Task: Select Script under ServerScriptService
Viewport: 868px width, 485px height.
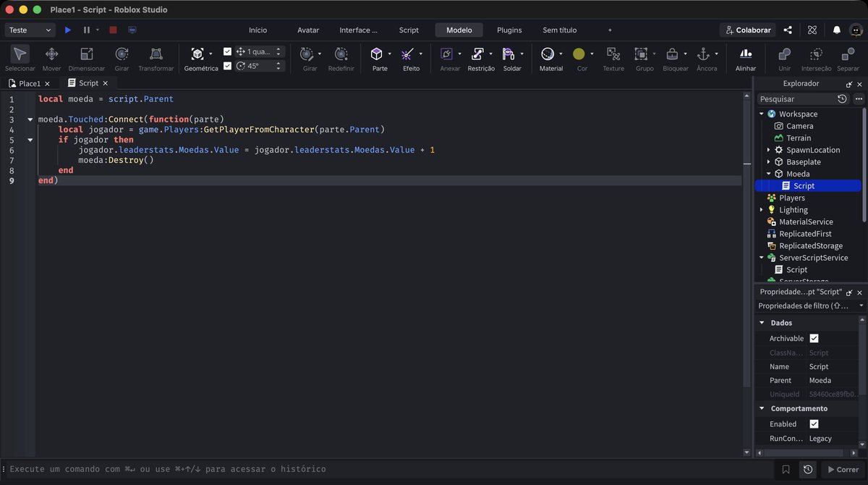Action: point(796,269)
